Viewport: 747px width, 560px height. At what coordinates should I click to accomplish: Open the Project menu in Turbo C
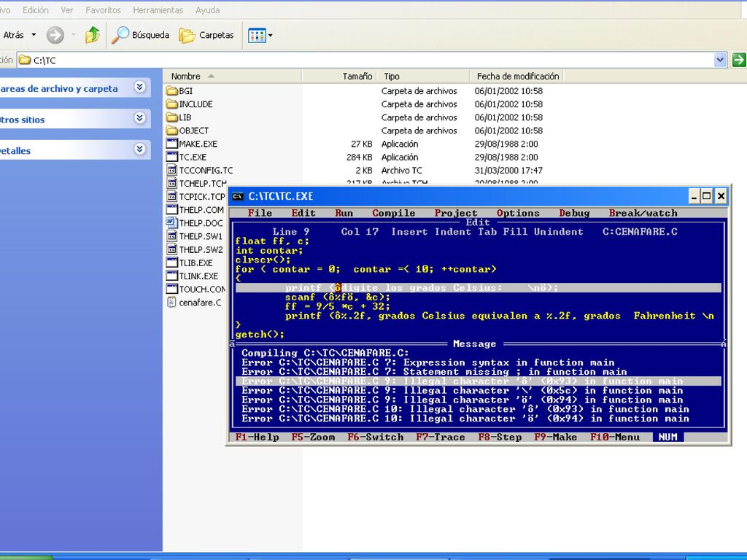[456, 214]
